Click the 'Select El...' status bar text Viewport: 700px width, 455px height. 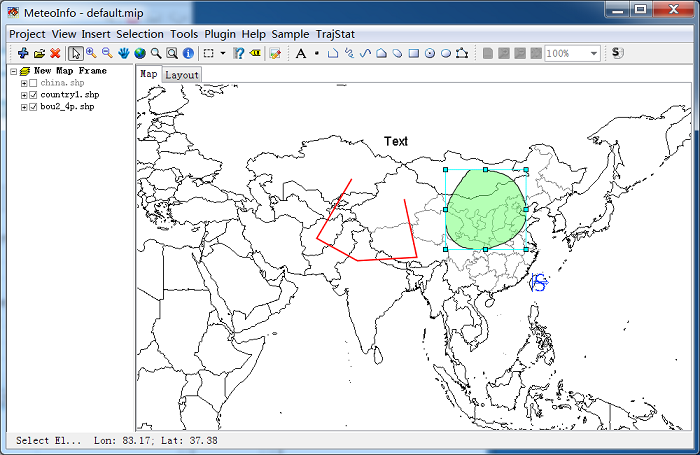[x=49, y=441]
